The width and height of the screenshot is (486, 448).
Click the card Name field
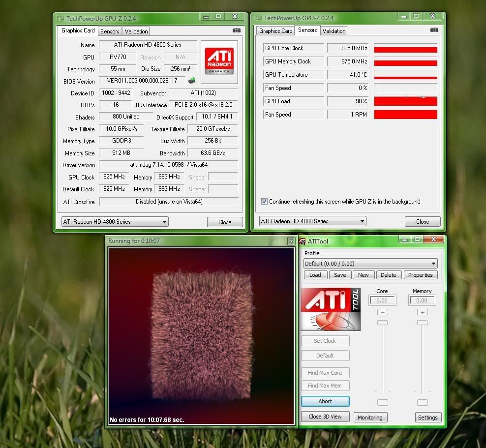click(x=148, y=45)
